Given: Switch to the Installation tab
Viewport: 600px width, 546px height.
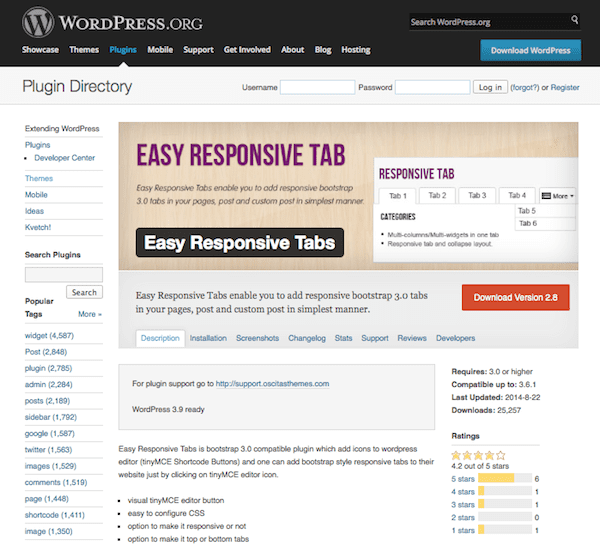Looking at the screenshot, I should (208, 338).
